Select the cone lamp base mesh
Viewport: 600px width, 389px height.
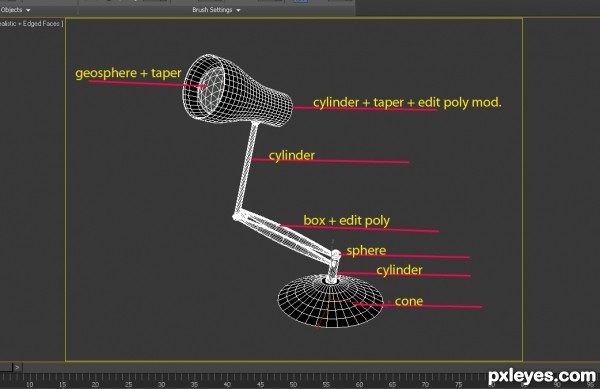[x=331, y=302]
